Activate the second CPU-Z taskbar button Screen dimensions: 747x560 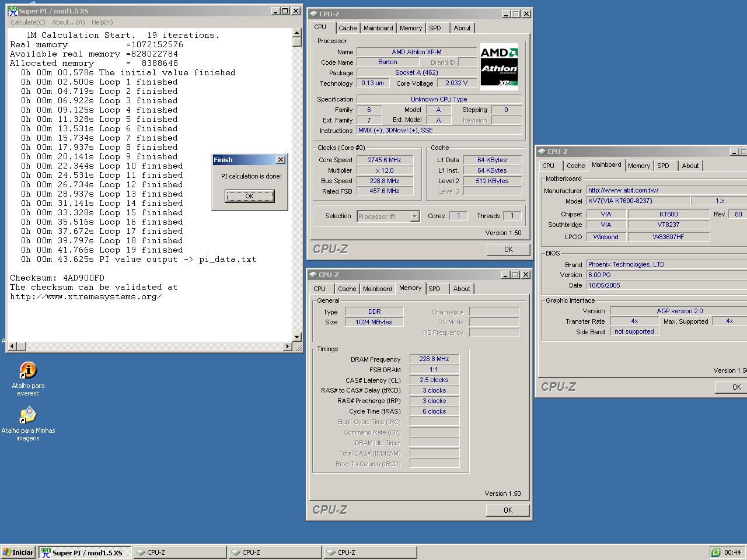275,552
